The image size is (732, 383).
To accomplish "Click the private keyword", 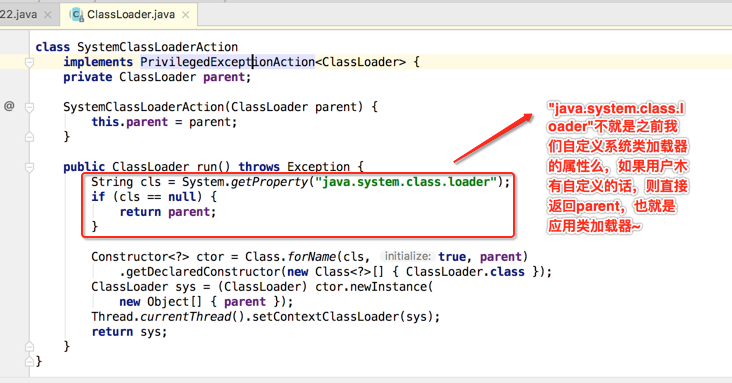I will click(x=88, y=77).
